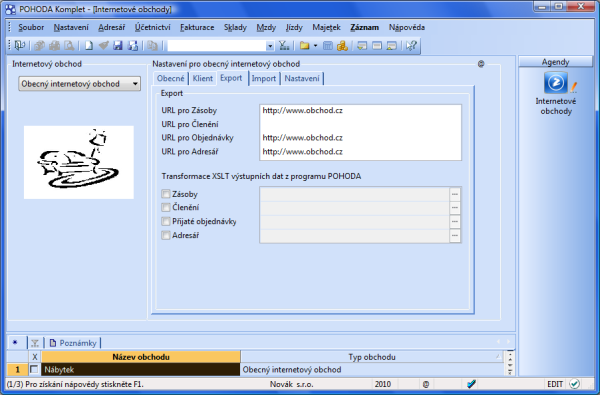Image resolution: width=600 pixels, height=395 pixels.
Task: Open the Fakturace menu
Action: 197,28
